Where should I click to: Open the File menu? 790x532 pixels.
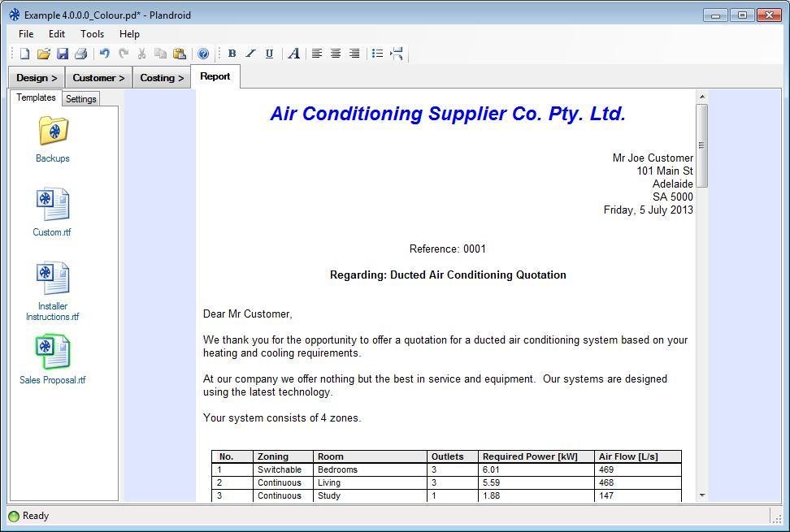click(26, 34)
